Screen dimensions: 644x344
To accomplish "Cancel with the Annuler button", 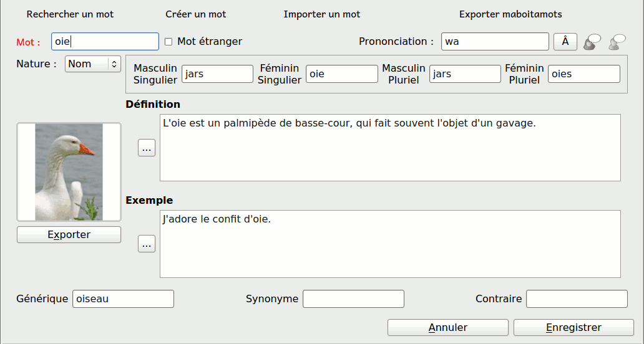I will [447, 328].
